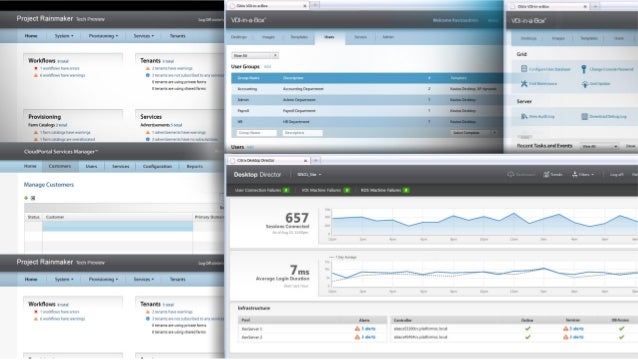Screen dimensions: 638x360
Task: Switch to the Customers tab in CloudPortal
Action: (x=60, y=166)
